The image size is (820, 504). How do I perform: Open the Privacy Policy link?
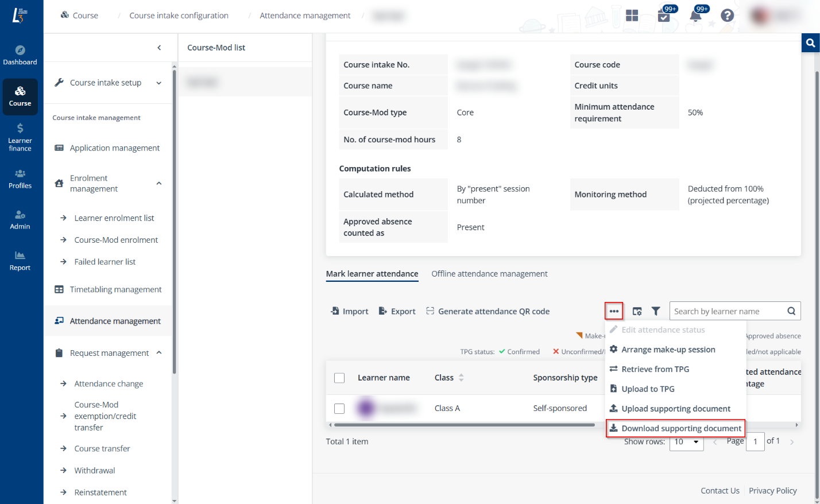tap(772, 490)
